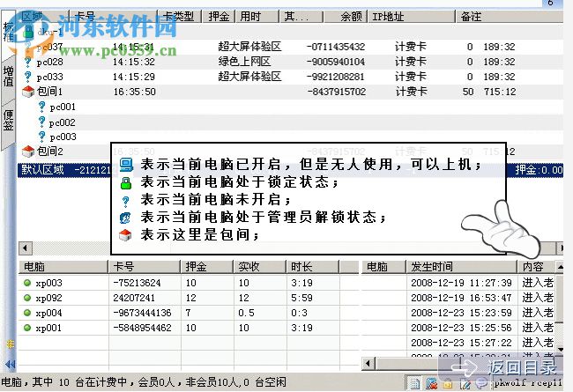Select the pc003 child node

(x=63, y=137)
